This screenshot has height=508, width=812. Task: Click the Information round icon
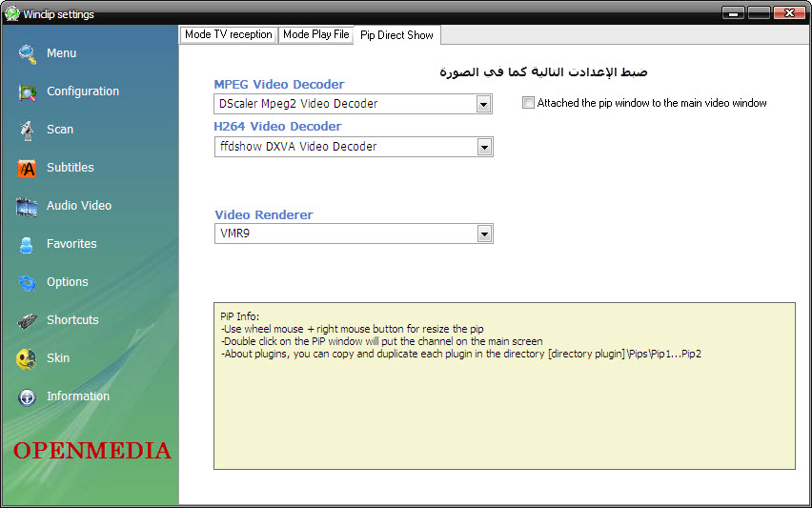pyautogui.click(x=27, y=397)
